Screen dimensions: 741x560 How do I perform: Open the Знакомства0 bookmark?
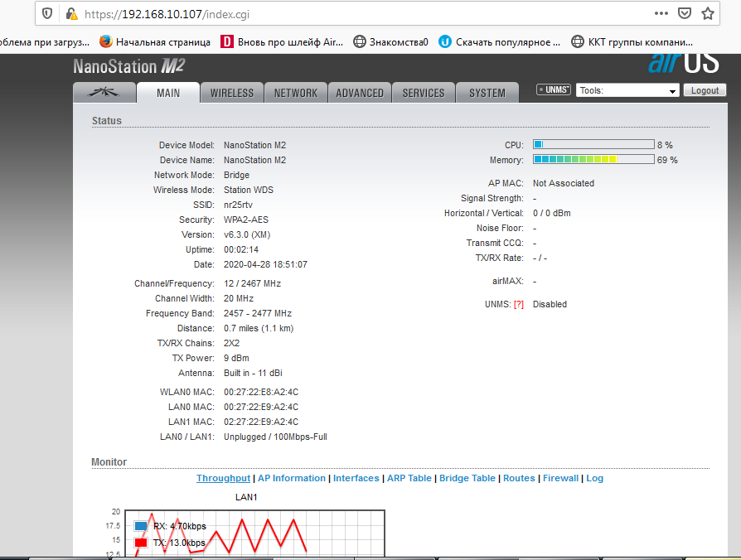pos(391,42)
